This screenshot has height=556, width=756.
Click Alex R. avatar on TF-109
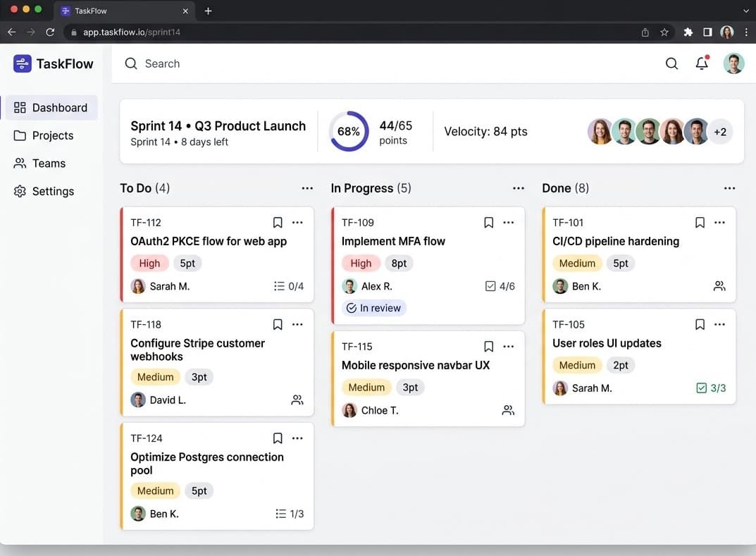[x=349, y=286]
